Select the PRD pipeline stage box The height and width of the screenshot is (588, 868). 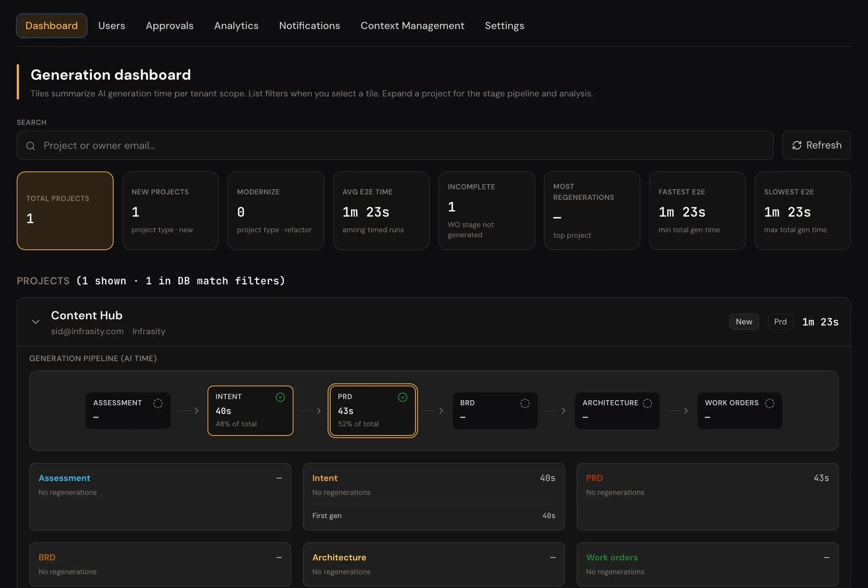coord(373,411)
